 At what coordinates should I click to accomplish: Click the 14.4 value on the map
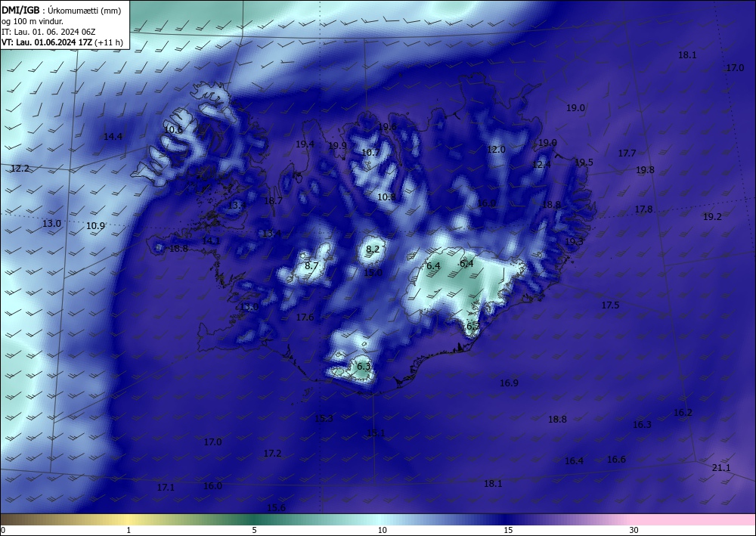113,137
